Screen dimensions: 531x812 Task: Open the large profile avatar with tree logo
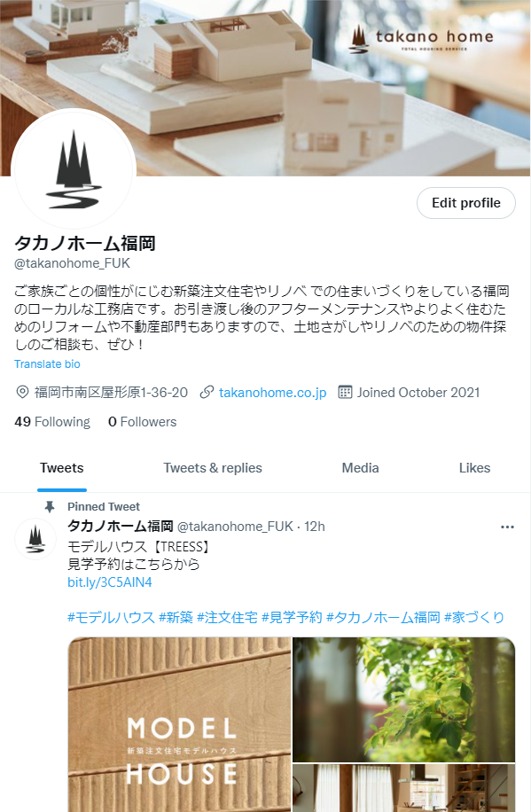pos(74,169)
